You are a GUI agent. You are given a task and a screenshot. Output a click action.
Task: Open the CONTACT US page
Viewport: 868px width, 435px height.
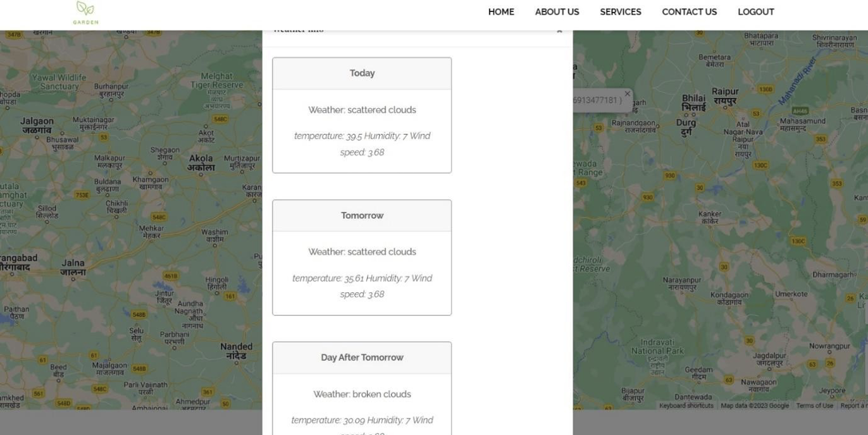pos(689,11)
